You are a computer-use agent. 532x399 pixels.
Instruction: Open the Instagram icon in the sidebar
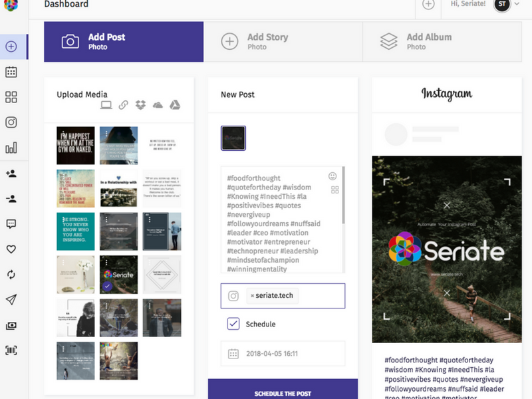coord(11,122)
